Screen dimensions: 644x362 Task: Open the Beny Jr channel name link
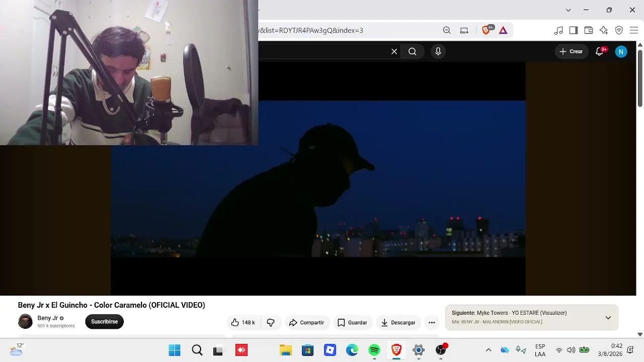pyautogui.click(x=48, y=318)
